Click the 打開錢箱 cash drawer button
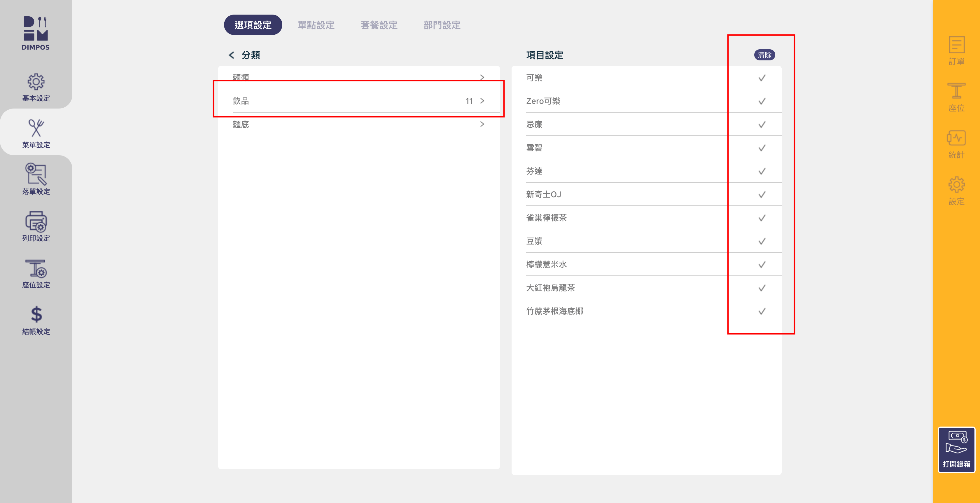 pyautogui.click(x=956, y=450)
